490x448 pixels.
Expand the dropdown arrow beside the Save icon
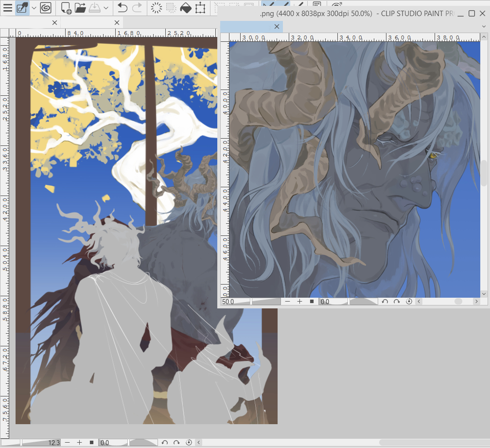[105, 8]
